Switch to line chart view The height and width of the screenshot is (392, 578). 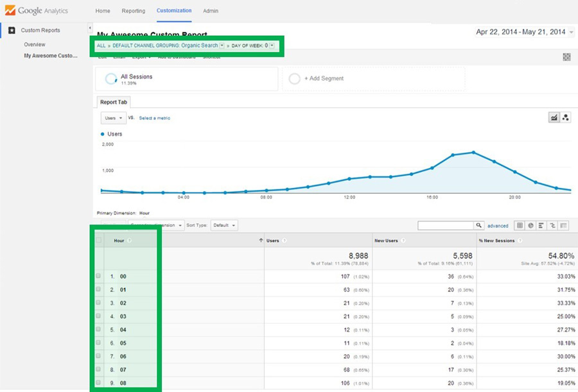point(554,117)
